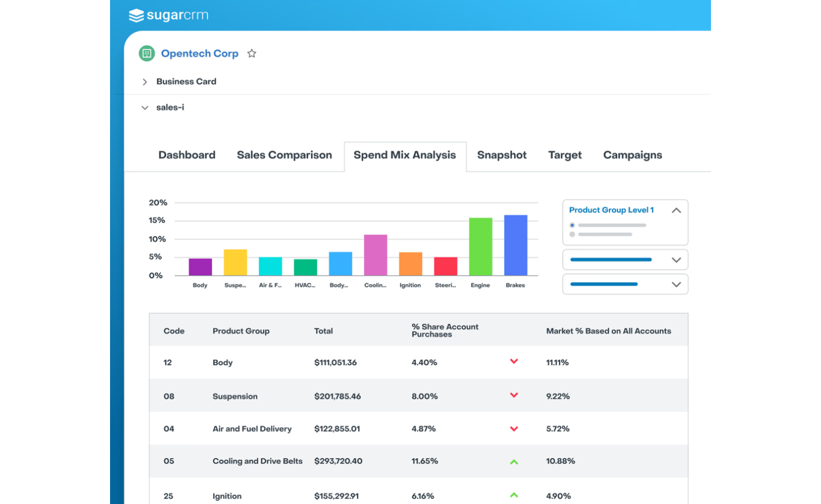Click the total $111,051.36
Screen dimensions: 821x504
pyautogui.click(x=335, y=363)
